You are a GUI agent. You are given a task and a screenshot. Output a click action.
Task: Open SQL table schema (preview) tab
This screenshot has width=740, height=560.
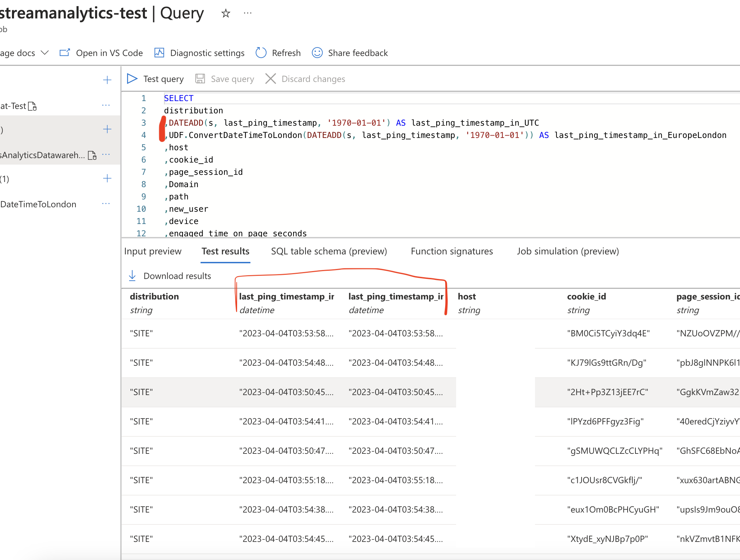click(x=329, y=251)
